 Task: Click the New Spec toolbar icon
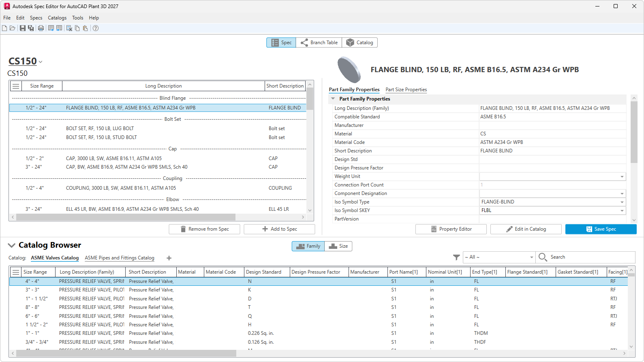[4, 28]
